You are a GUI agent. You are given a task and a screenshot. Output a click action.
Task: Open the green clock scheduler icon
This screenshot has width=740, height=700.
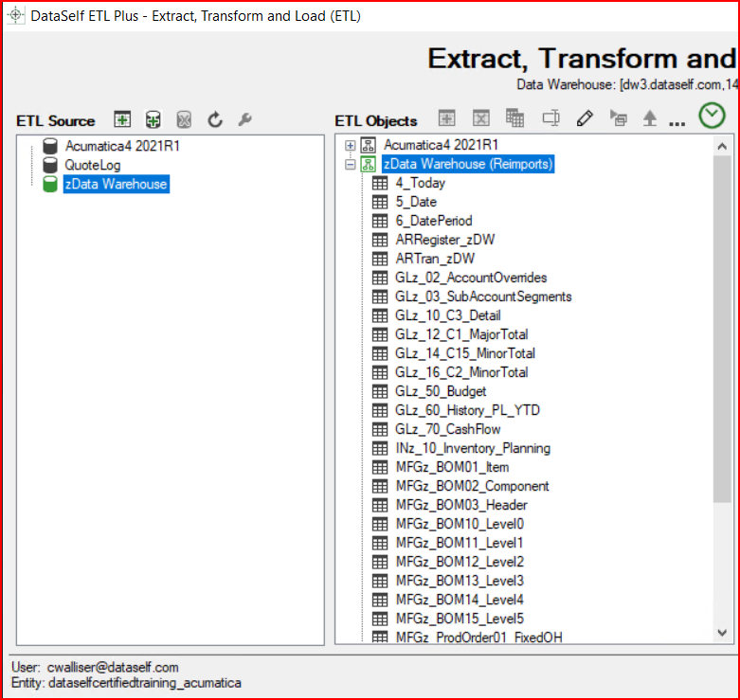[x=712, y=116]
